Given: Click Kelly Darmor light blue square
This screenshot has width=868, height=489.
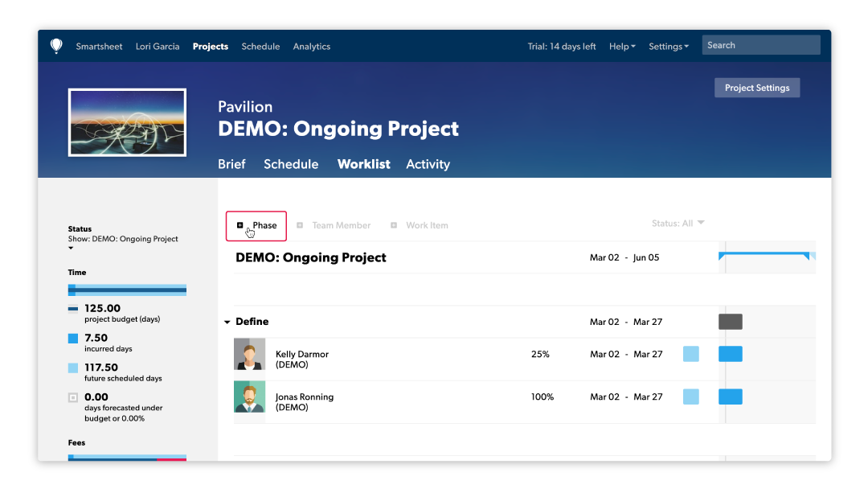Looking at the screenshot, I should pos(691,354).
